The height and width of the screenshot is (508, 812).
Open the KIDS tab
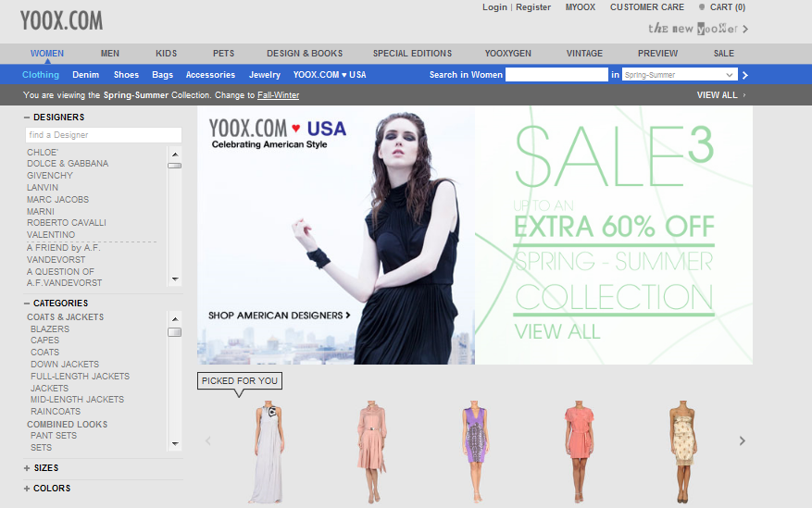click(x=167, y=54)
